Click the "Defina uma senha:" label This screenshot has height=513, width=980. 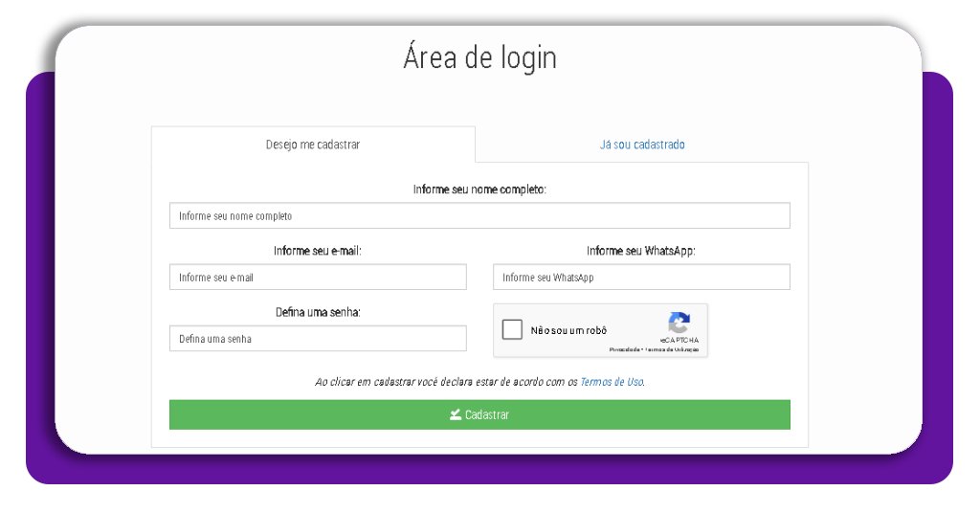318,312
